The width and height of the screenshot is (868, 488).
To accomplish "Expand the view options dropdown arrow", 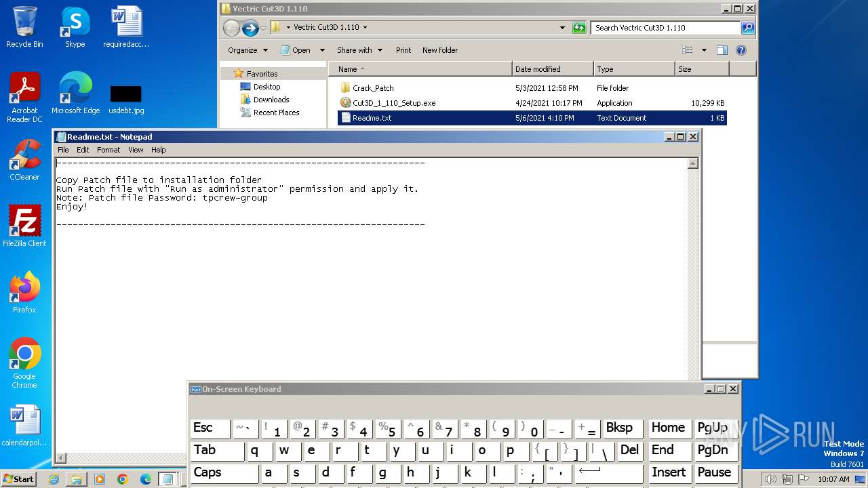I will (x=704, y=50).
